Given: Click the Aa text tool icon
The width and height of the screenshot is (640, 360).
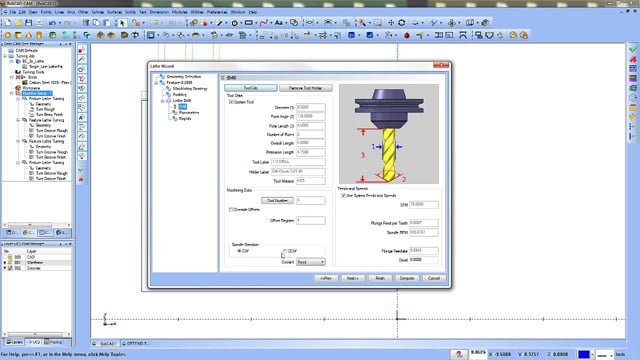Looking at the screenshot, I should pyautogui.click(x=279, y=23).
